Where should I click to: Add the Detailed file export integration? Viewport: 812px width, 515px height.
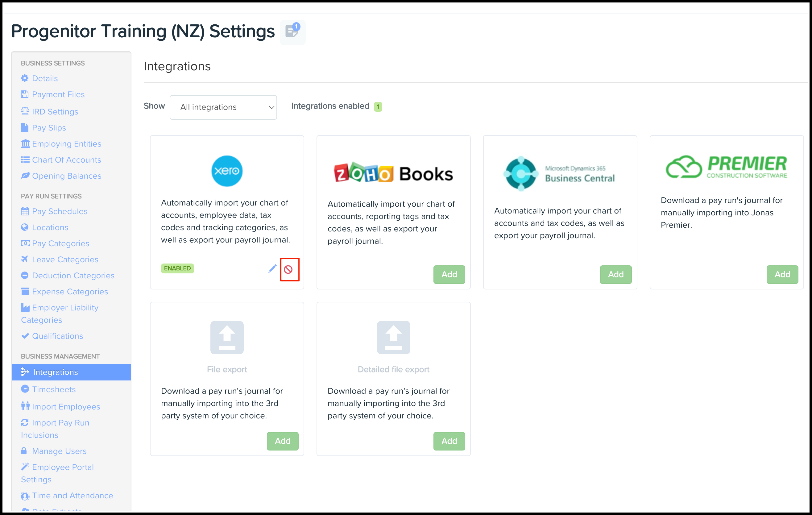point(449,441)
